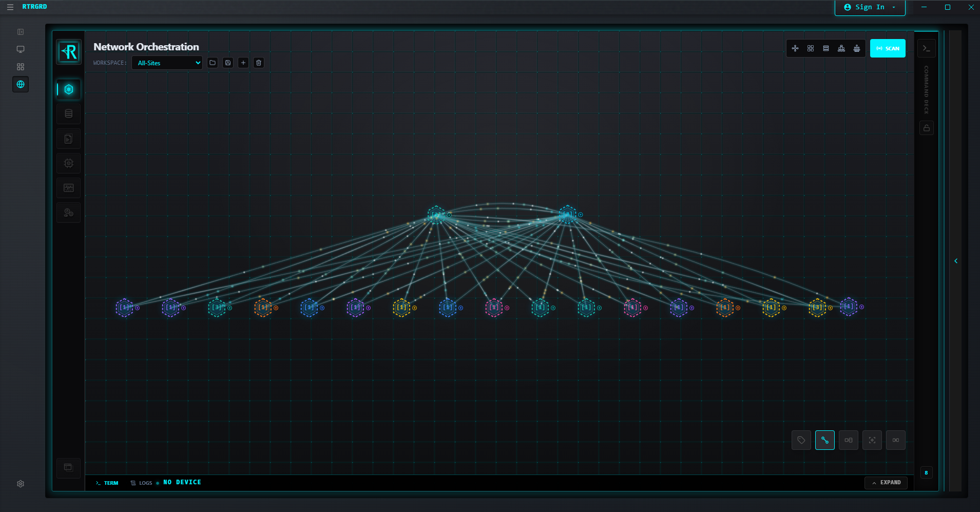980x512 pixels.
Task: Select the grid layout icon in top toolbar
Action: pos(811,48)
